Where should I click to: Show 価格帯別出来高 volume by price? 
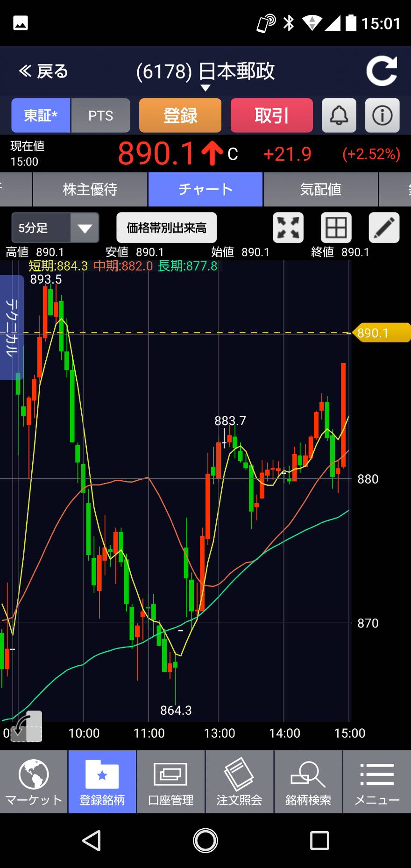point(167,228)
